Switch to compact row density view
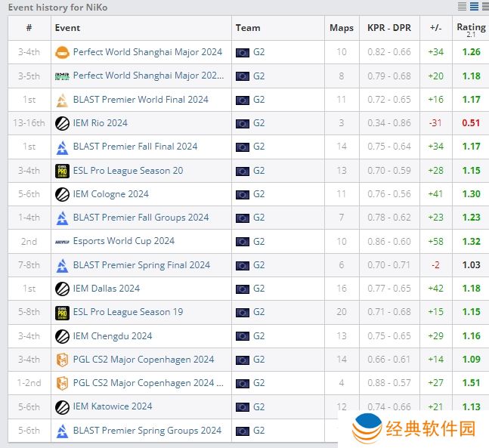489x448 pixels. (462, 7)
